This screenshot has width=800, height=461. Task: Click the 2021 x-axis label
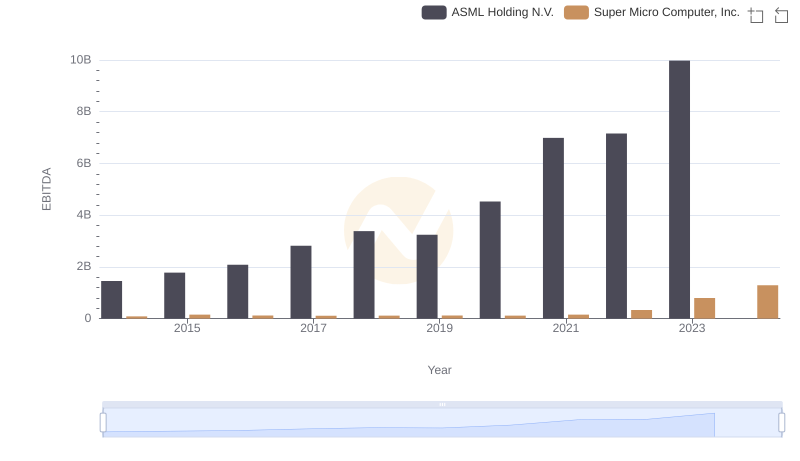click(565, 328)
